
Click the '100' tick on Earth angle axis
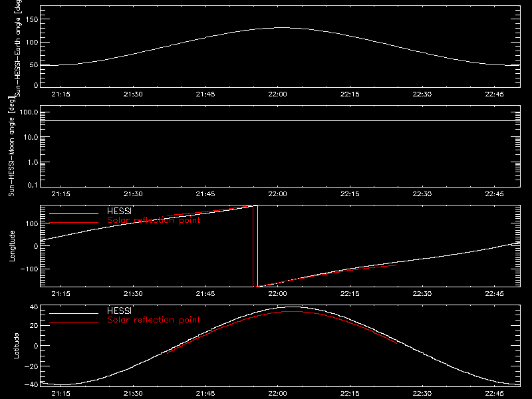click(x=32, y=43)
